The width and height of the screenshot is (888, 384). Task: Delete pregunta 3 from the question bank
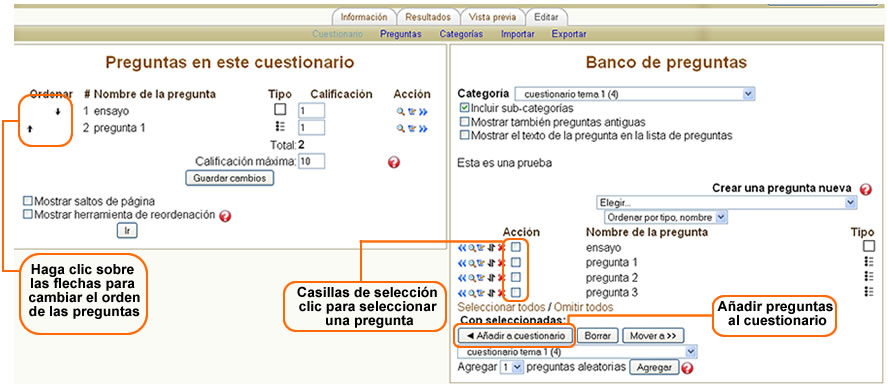[501, 293]
